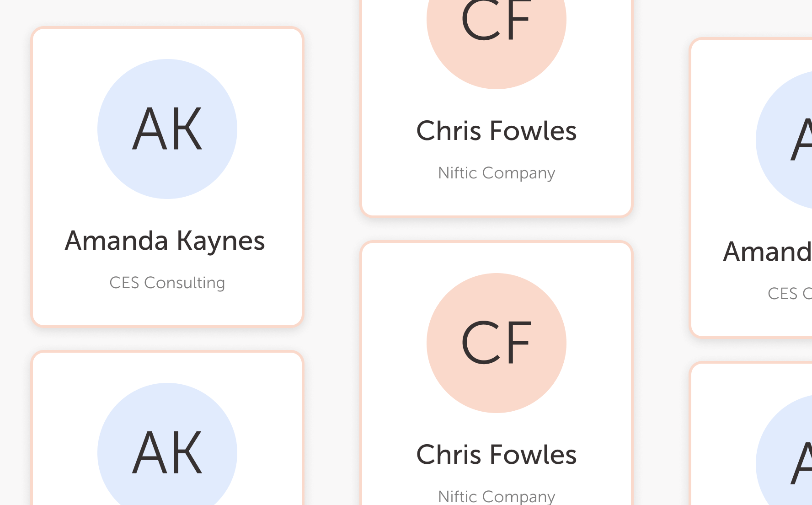Select the AK avatar cut off at the bottom
This screenshot has width=812, height=505.
(x=167, y=444)
